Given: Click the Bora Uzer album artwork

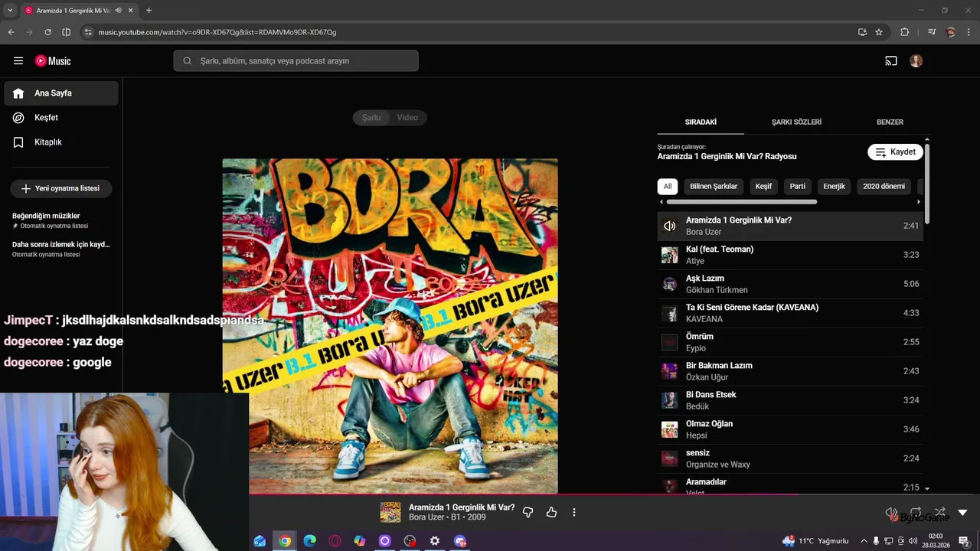Looking at the screenshot, I should [x=390, y=326].
